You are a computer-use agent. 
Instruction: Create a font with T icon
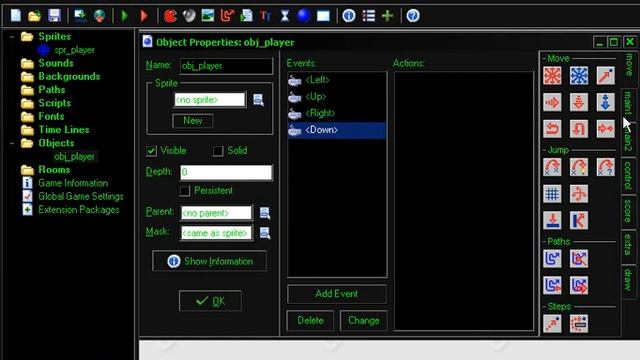pos(265,16)
